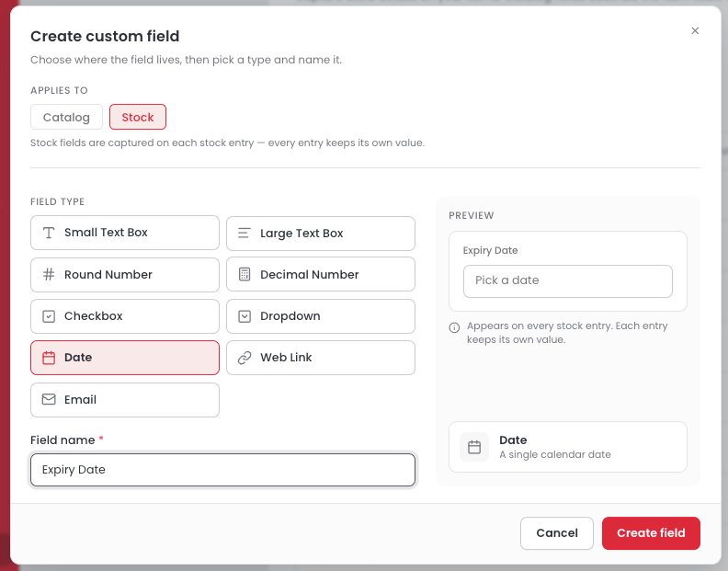Image resolution: width=728 pixels, height=571 pixels.
Task: Click the red calendar icon for Date
Action: 49,358
